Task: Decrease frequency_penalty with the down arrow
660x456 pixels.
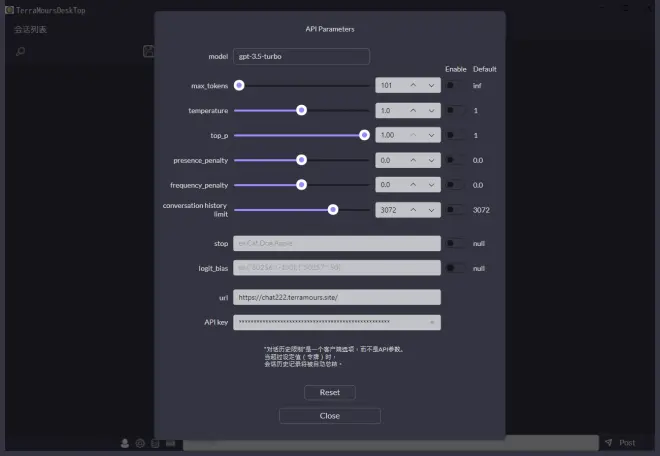Action: [x=431, y=185]
